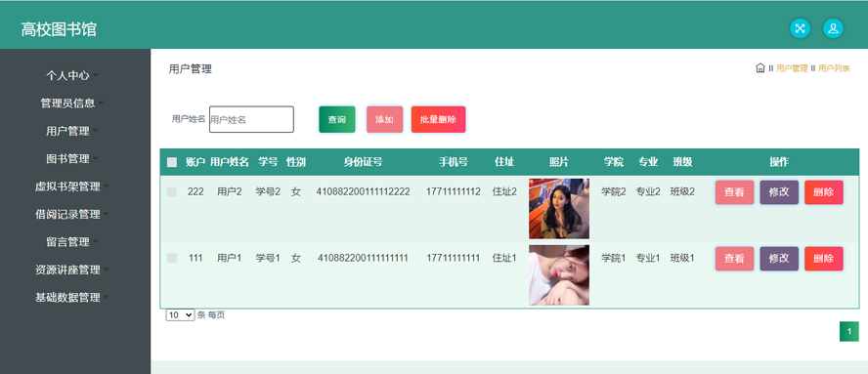Edit 用户1 with the 修改 button

[x=779, y=259]
